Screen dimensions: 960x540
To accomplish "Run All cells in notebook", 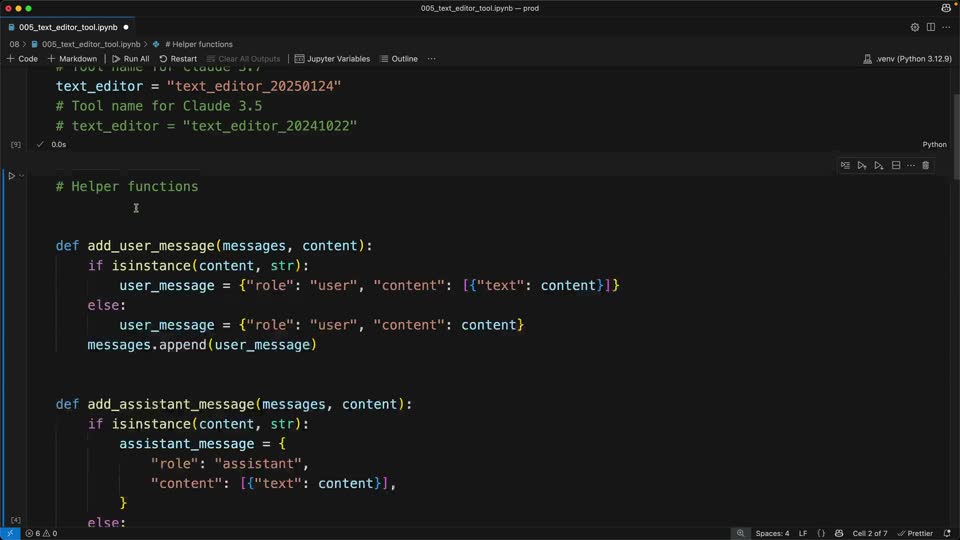I will tap(130, 59).
